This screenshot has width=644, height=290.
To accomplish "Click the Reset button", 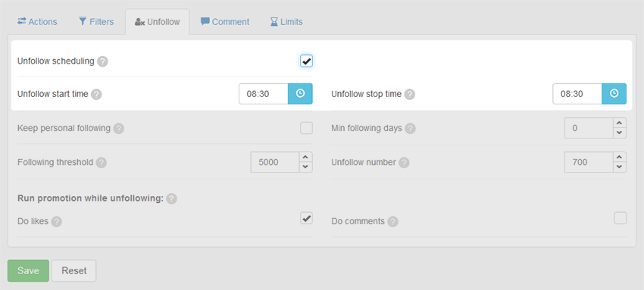I will 74,271.
